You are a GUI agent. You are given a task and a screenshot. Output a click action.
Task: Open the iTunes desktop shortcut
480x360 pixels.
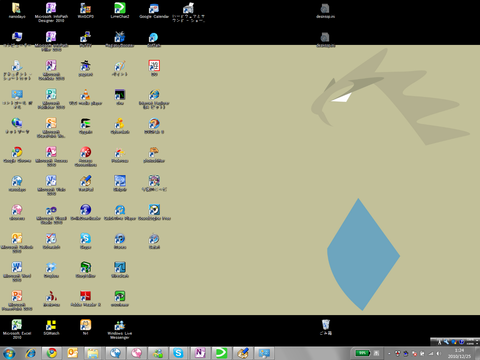pos(120,241)
